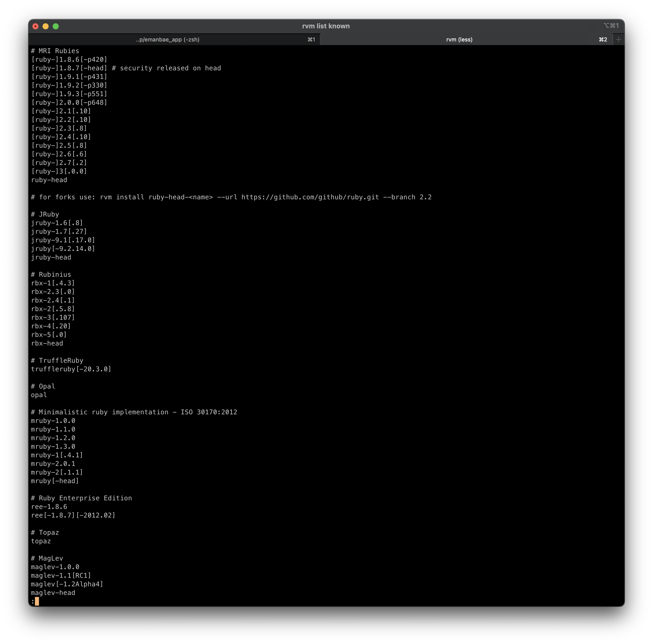
Task: Click the line '[ruby-]2.1[.10]'
Action: [61, 111]
